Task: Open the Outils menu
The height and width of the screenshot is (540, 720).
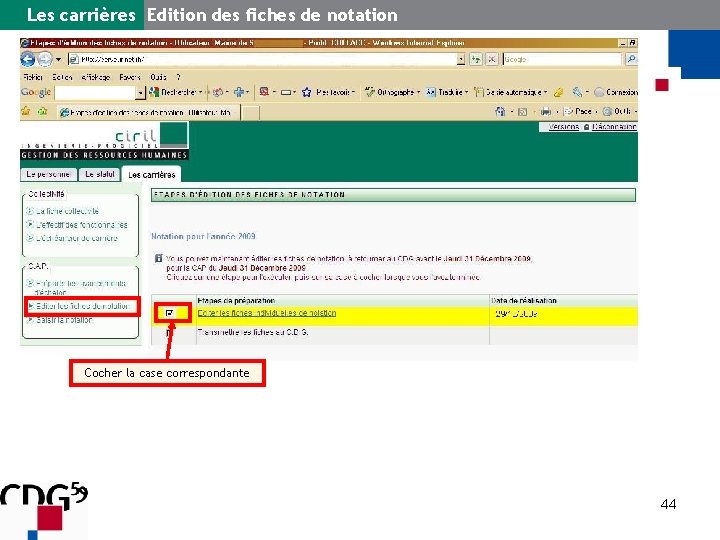Action: click(158, 77)
